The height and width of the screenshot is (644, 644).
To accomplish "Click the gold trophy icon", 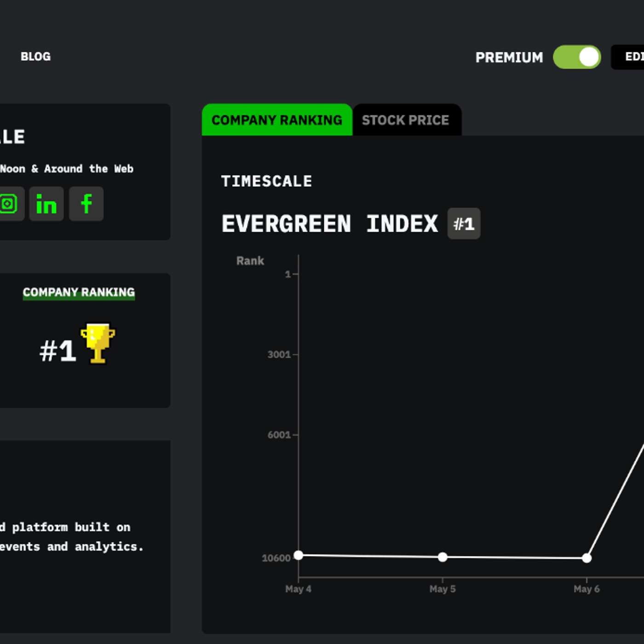I will coord(98,344).
